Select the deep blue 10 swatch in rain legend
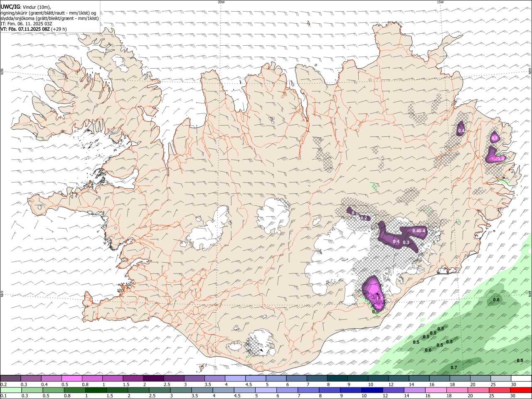The width and height of the screenshot is (532, 399). click(372, 390)
